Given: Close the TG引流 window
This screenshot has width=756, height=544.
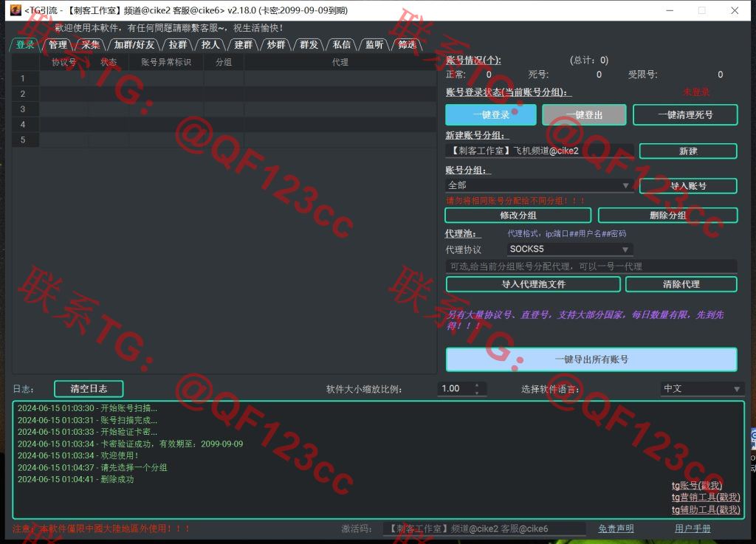Looking at the screenshot, I should [x=735, y=10].
